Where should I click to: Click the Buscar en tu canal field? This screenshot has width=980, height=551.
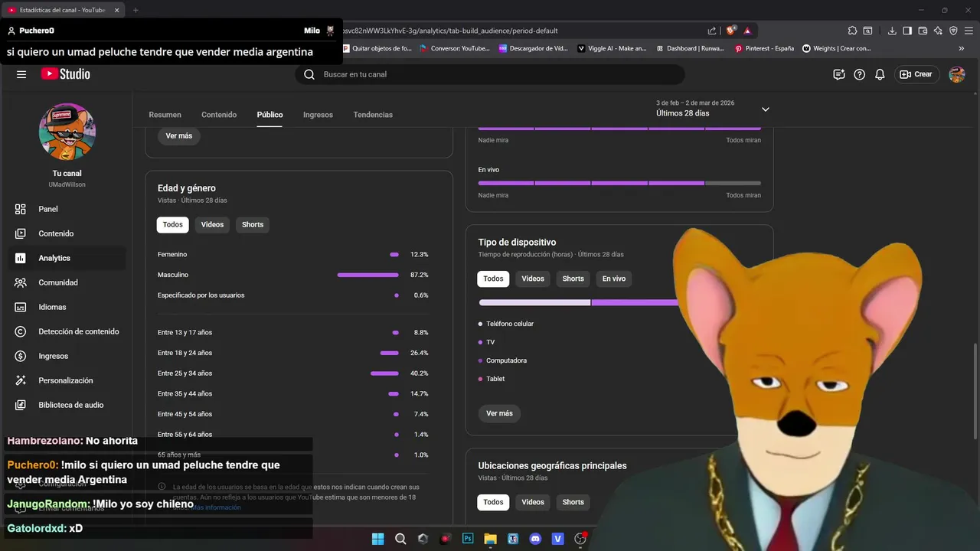click(490, 74)
